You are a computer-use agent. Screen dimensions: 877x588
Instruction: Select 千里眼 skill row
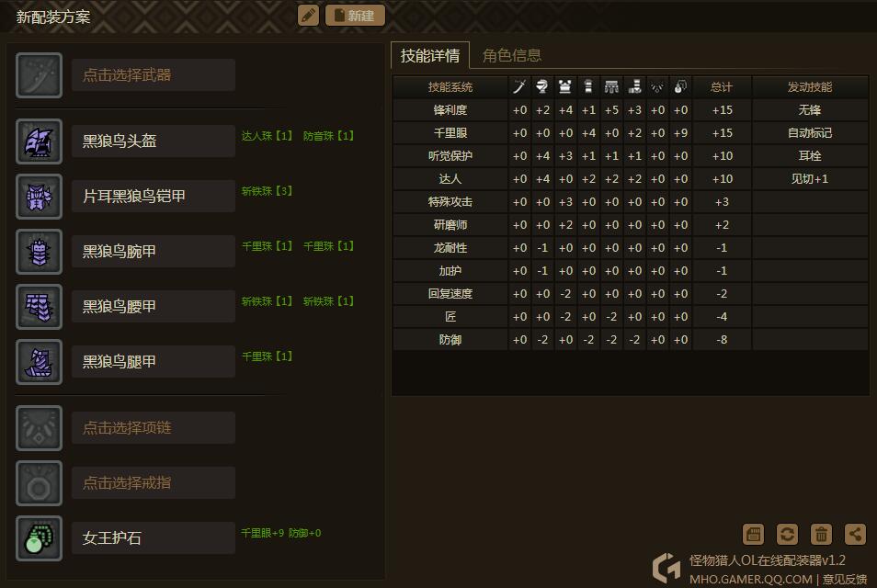coord(631,133)
